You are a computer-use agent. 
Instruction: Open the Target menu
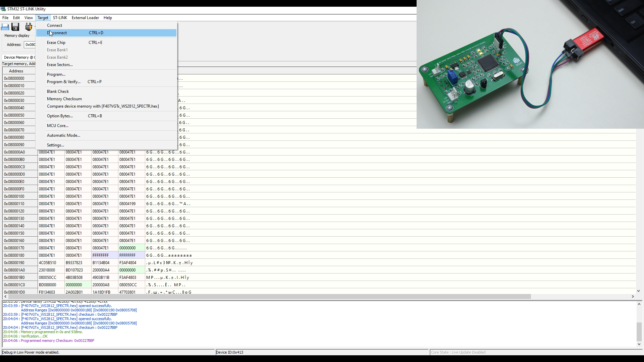pos(43,17)
